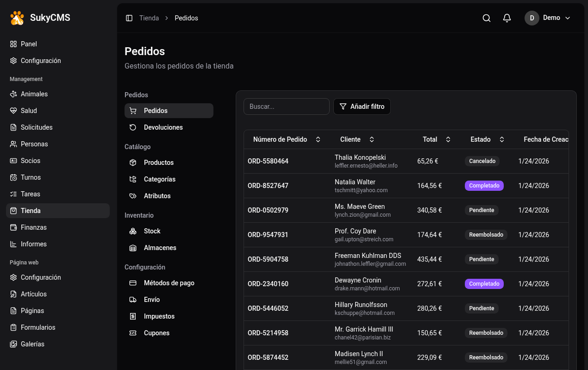Click the Añadir filtro button
The height and width of the screenshot is (370, 588).
tap(362, 107)
